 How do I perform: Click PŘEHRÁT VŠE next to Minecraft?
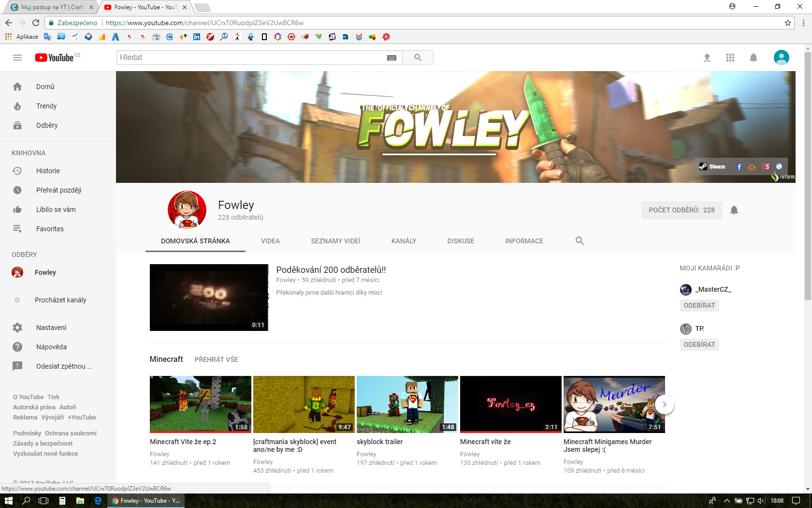click(x=216, y=359)
